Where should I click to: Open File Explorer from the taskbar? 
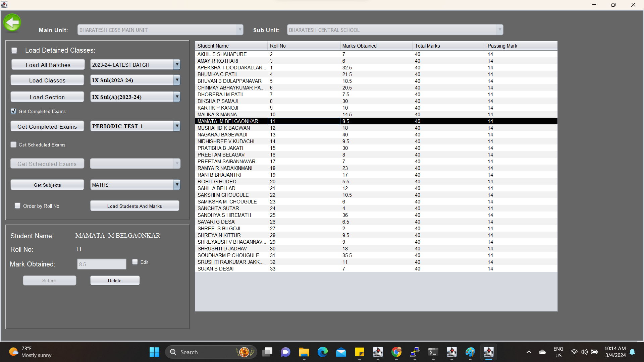304,352
